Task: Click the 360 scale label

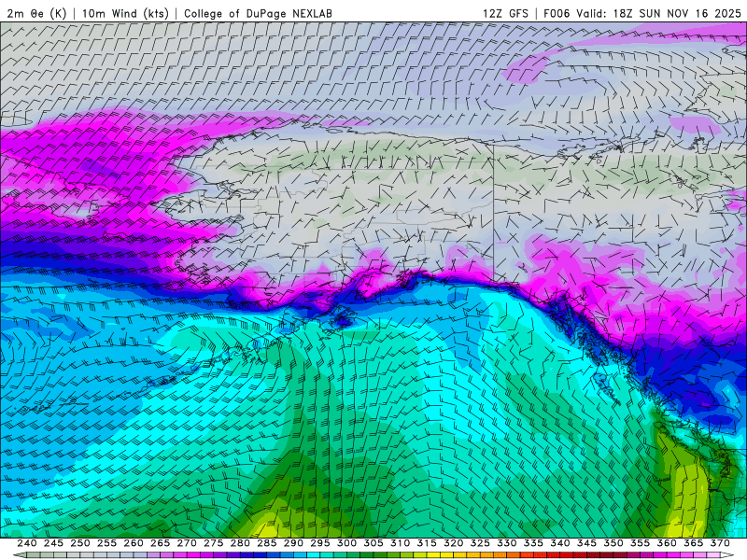Action: tap(667, 543)
